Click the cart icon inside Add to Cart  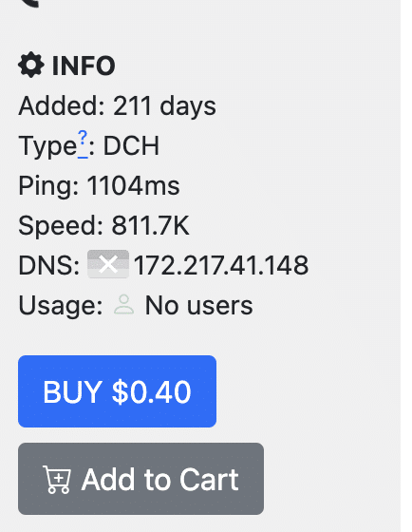pyautogui.click(x=57, y=480)
